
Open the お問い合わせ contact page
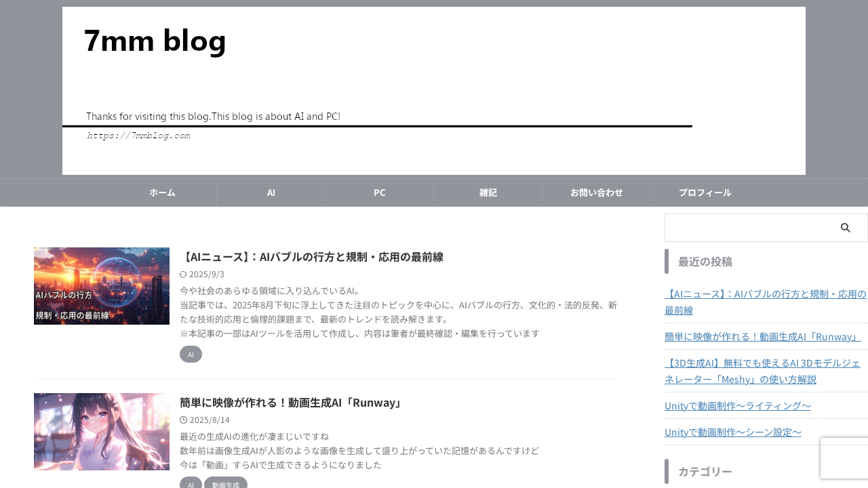click(596, 192)
